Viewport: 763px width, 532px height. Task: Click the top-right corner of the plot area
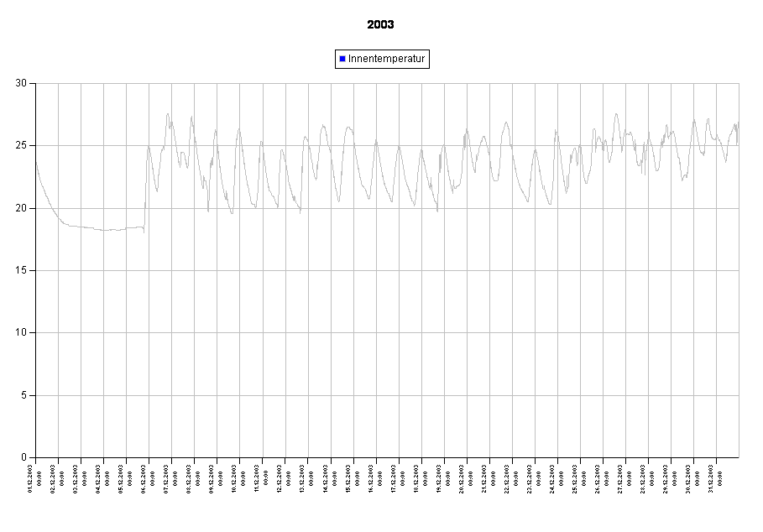(739, 83)
